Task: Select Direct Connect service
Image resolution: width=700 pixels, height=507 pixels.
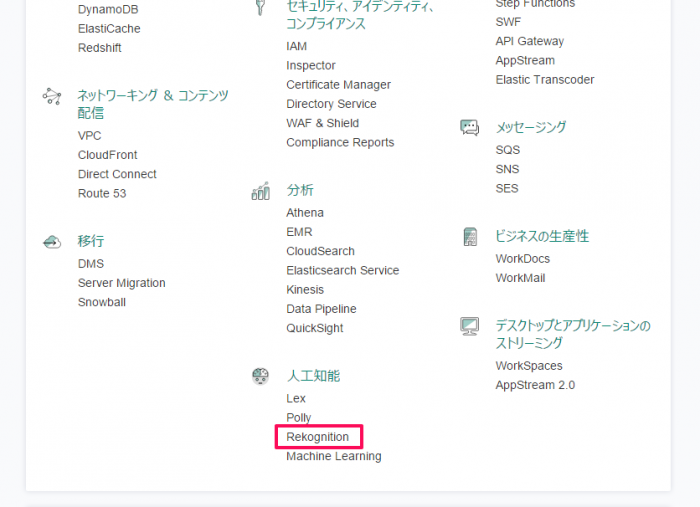Action: 117,174
